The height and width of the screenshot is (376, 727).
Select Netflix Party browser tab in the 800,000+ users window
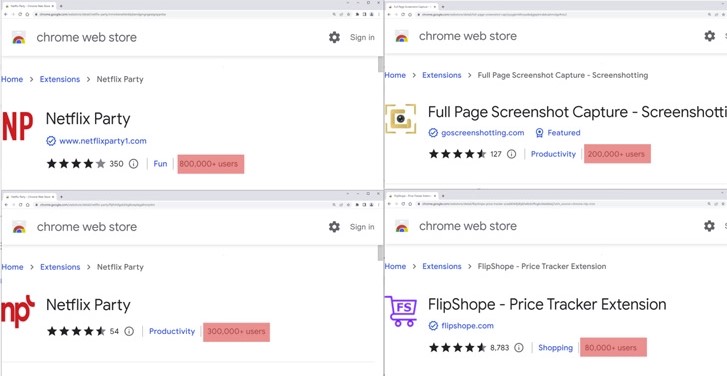pos(29,6)
